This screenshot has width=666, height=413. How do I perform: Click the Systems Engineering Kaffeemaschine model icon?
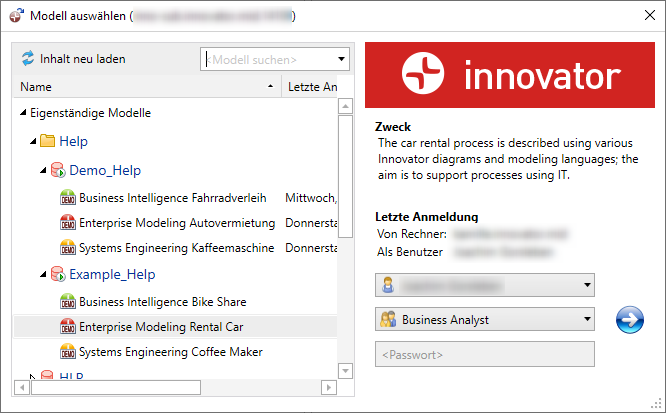click(x=68, y=247)
